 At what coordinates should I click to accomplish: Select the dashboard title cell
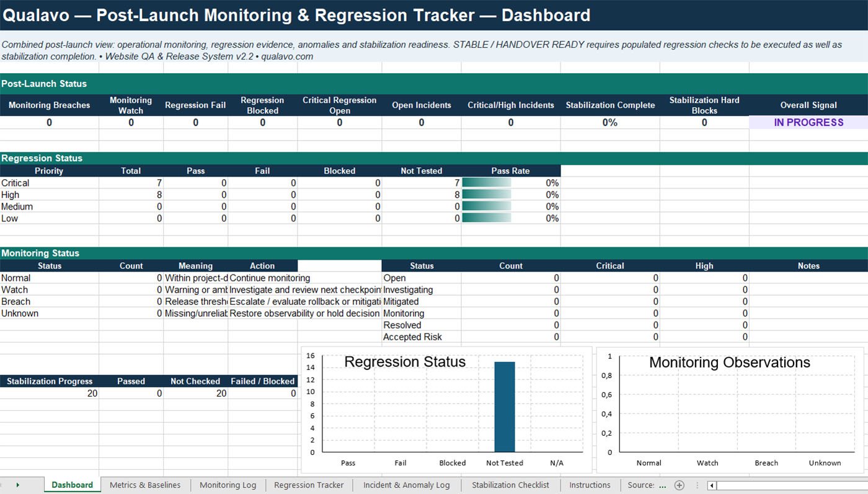point(434,15)
